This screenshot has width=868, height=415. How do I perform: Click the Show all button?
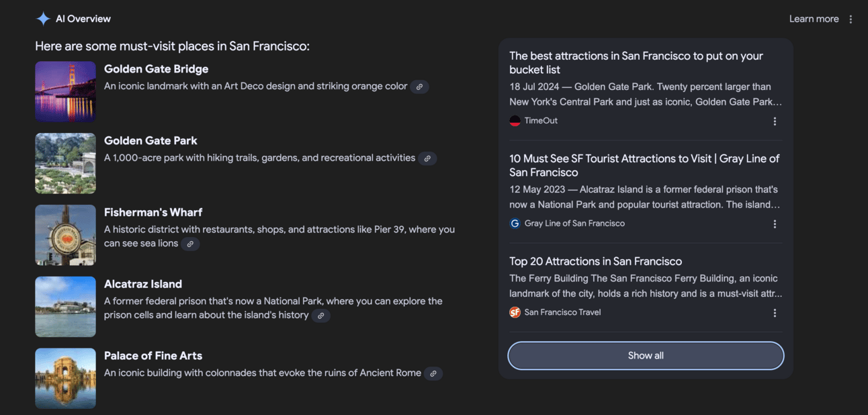coord(646,356)
